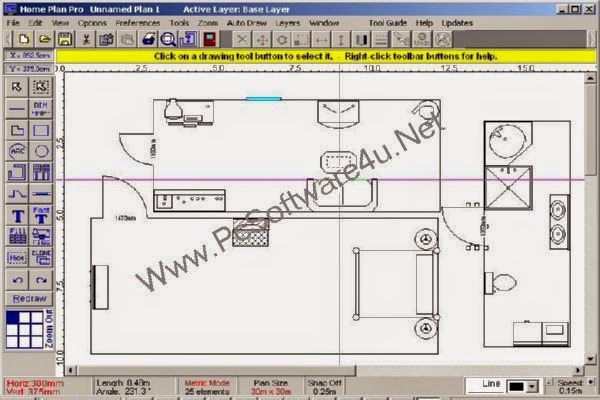The height and width of the screenshot is (400, 600).
Task: Click the Clone tool button
Action: 41,258
